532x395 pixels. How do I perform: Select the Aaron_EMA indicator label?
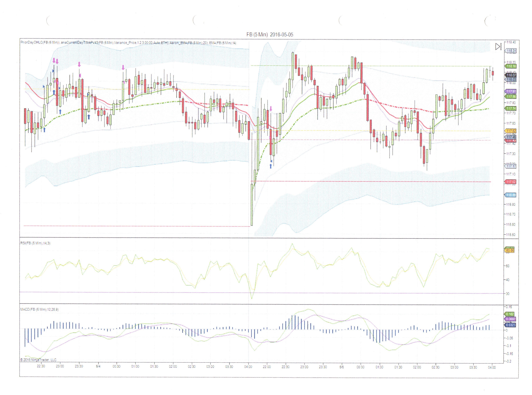point(189,43)
